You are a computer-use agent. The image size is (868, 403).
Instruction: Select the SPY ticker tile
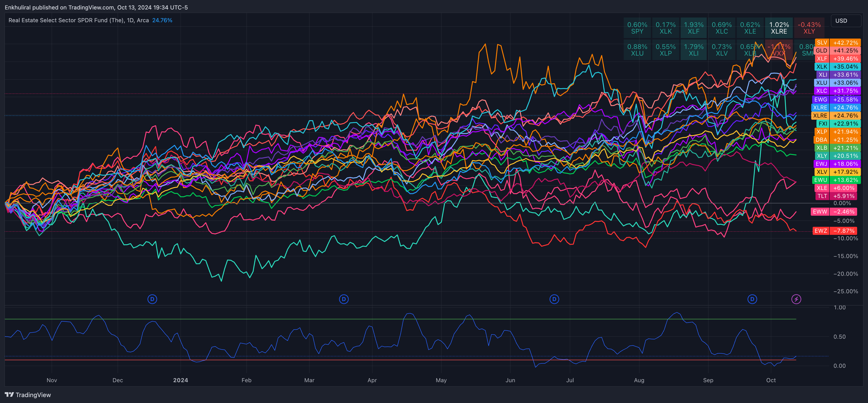pos(637,28)
